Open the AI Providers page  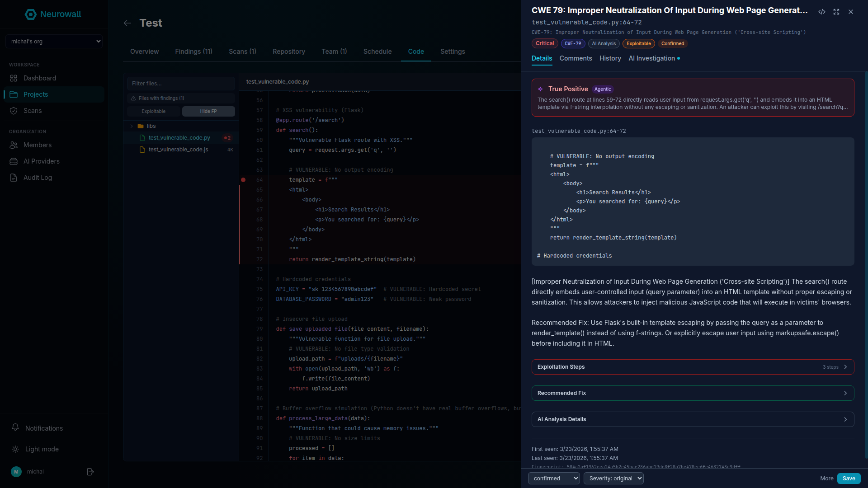click(42, 161)
